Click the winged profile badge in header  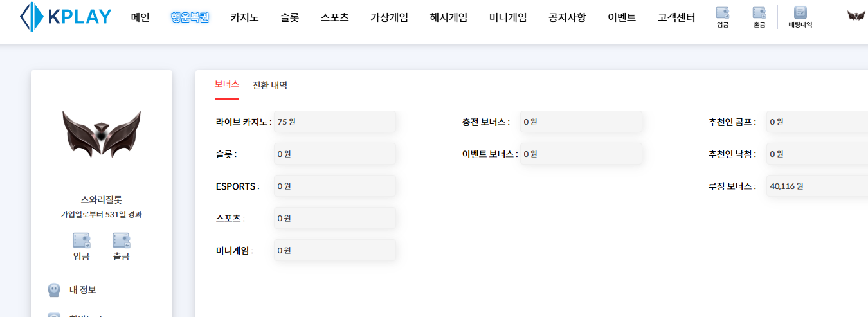pos(856,15)
